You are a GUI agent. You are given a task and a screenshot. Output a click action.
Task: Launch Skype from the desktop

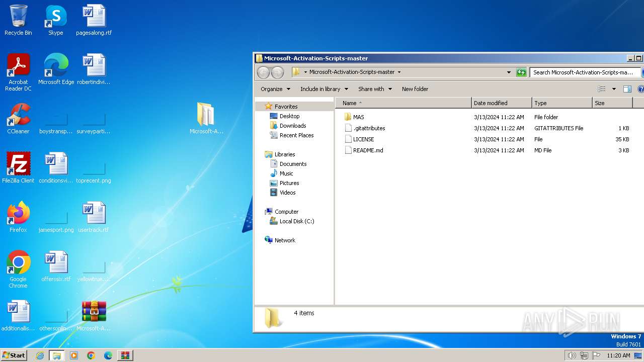(x=55, y=20)
